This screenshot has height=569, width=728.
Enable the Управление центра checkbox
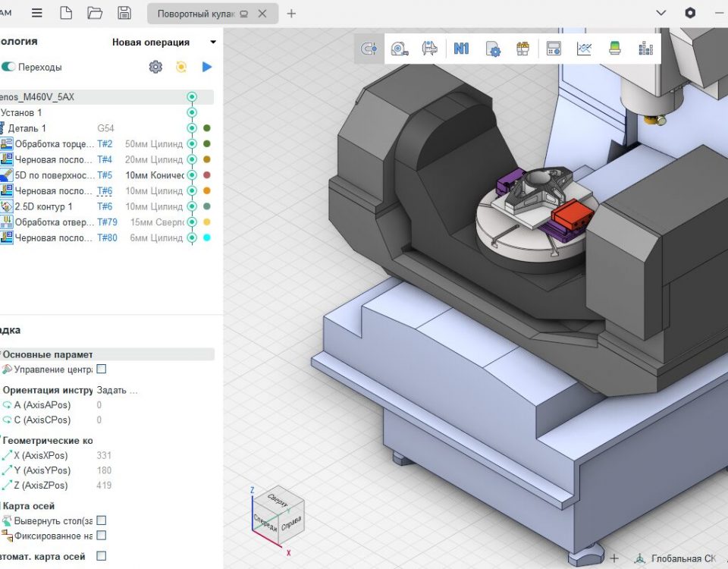coord(102,369)
